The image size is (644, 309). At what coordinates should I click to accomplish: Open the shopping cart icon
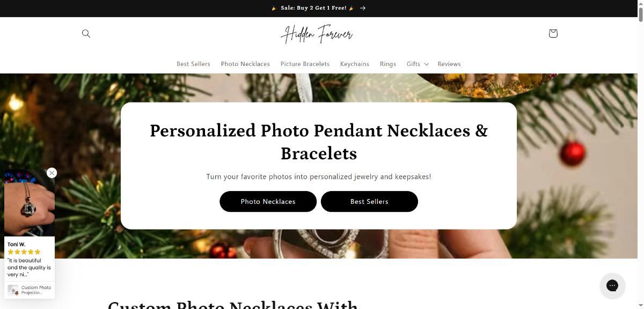pyautogui.click(x=553, y=33)
